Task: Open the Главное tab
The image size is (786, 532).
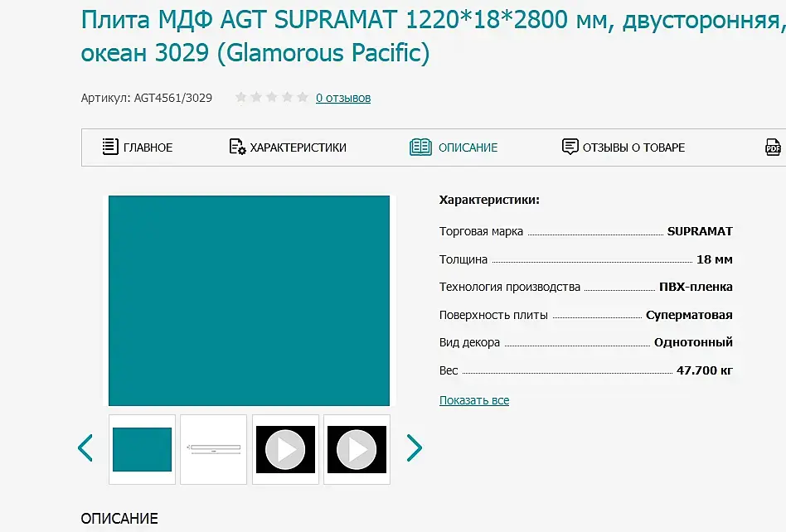Action: [138, 148]
